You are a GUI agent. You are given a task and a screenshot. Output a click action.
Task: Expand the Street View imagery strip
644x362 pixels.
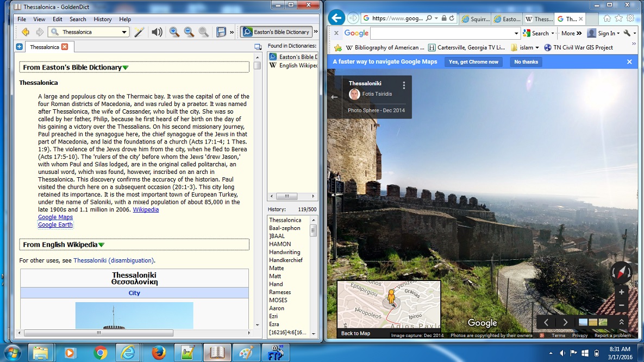[x=621, y=322]
